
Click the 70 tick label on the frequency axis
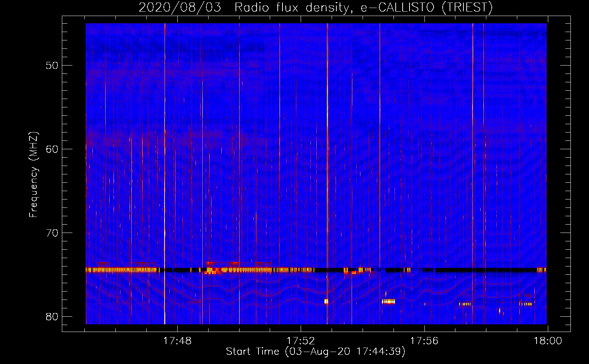[52, 233]
